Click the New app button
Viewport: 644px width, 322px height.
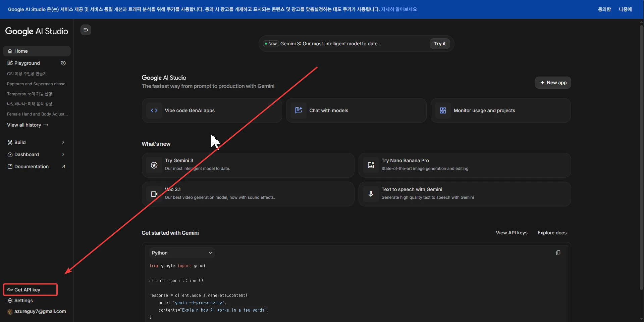click(x=553, y=83)
